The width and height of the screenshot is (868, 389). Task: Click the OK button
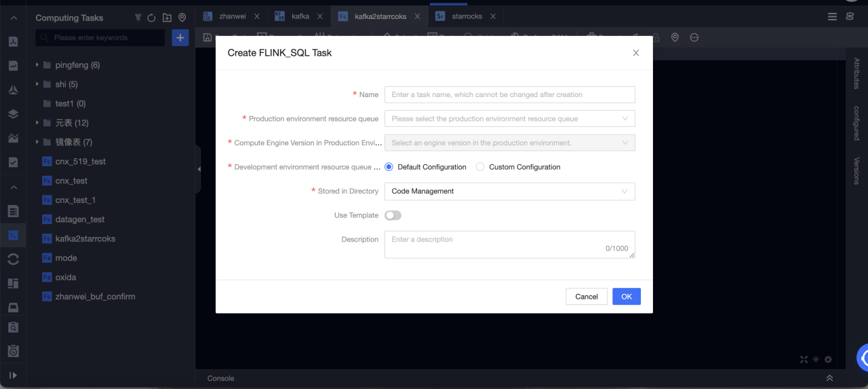(626, 297)
